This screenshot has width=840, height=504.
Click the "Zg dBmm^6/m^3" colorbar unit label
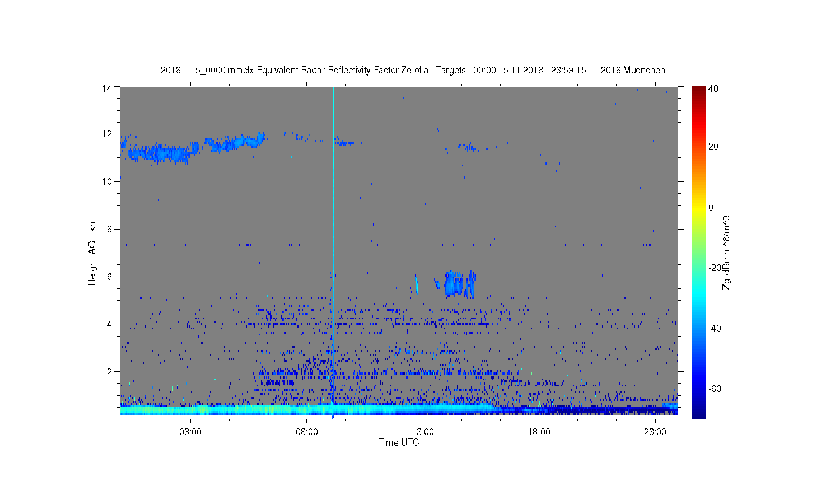726,253
